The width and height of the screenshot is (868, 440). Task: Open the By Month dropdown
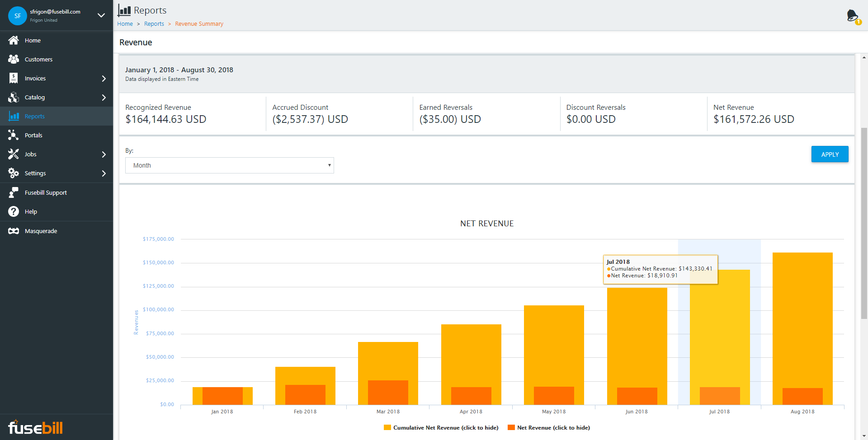coord(230,165)
